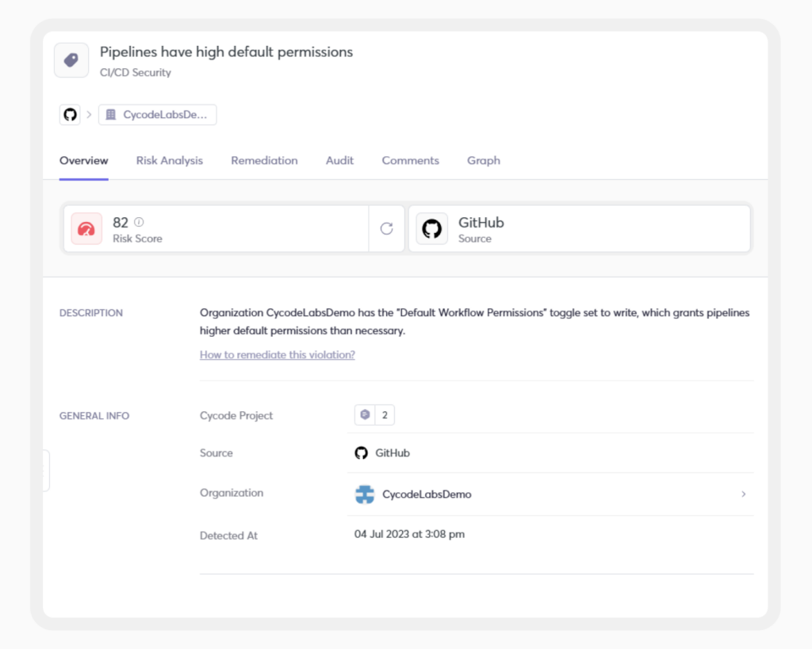Click the Cycode Project badge showing 2
The height and width of the screenshot is (649, 812).
[x=373, y=414]
